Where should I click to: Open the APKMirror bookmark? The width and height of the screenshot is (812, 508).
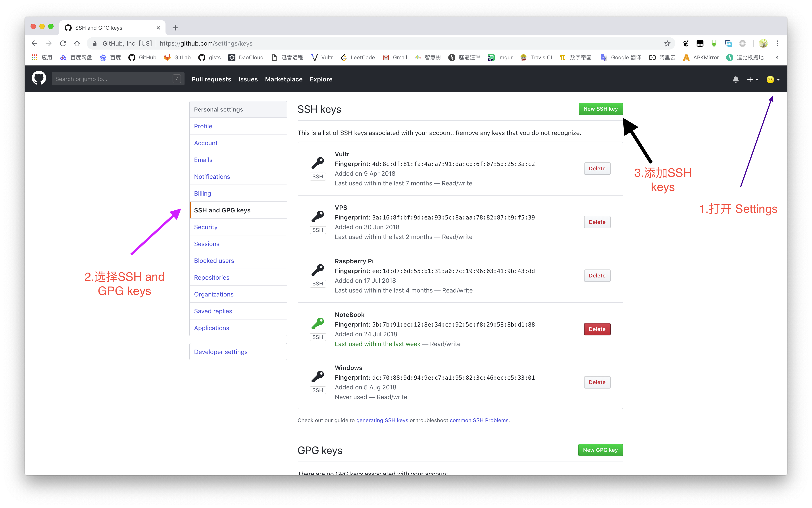701,58
